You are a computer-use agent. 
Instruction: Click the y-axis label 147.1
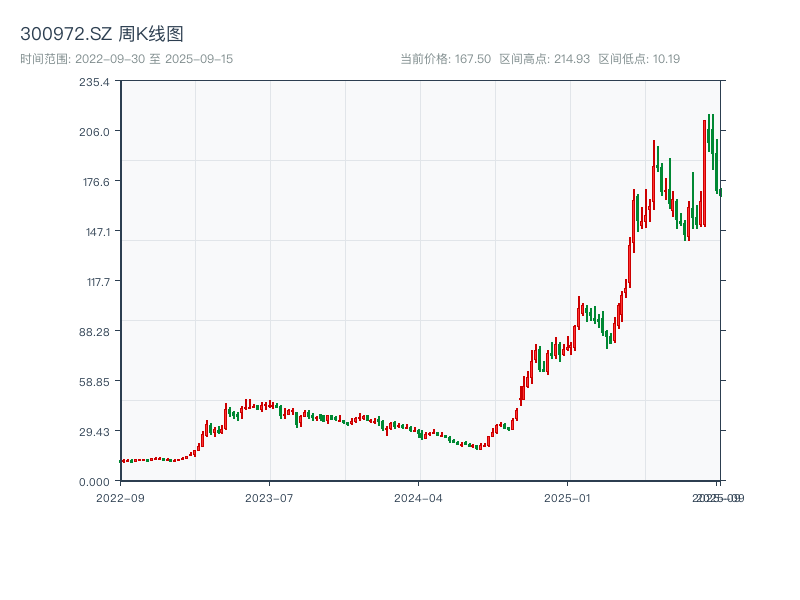click(x=97, y=232)
